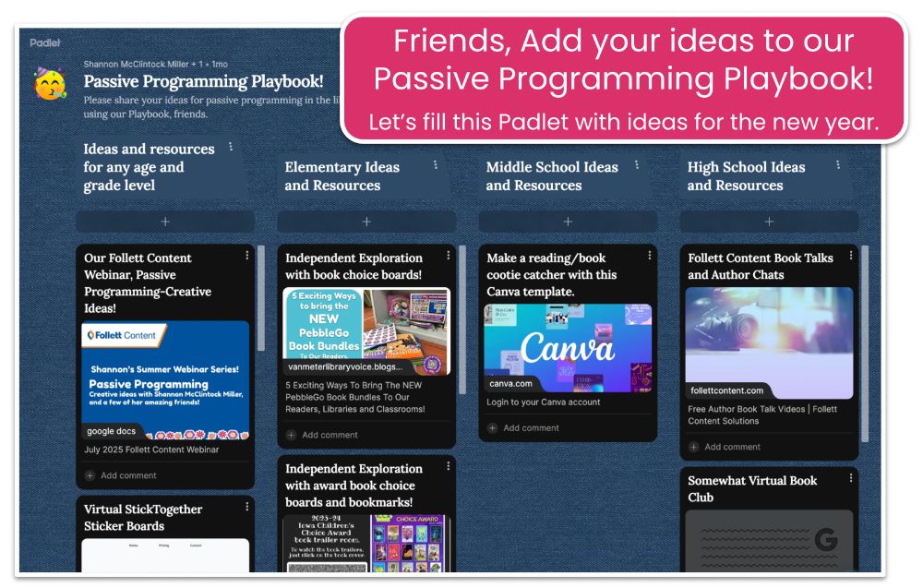Click 'Independent Exploration with book choice boards!' title
This screenshot has height=588, width=923.
pyautogui.click(x=354, y=267)
